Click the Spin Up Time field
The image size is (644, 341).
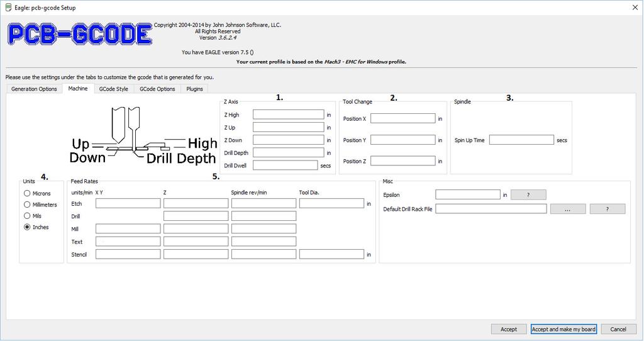[x=521, y=140]
